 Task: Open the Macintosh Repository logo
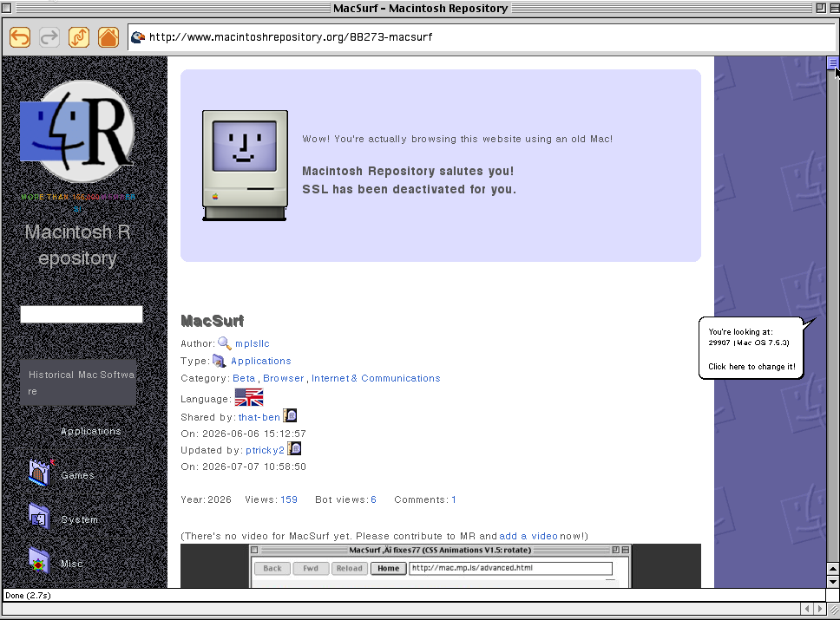tap(77, 132)
